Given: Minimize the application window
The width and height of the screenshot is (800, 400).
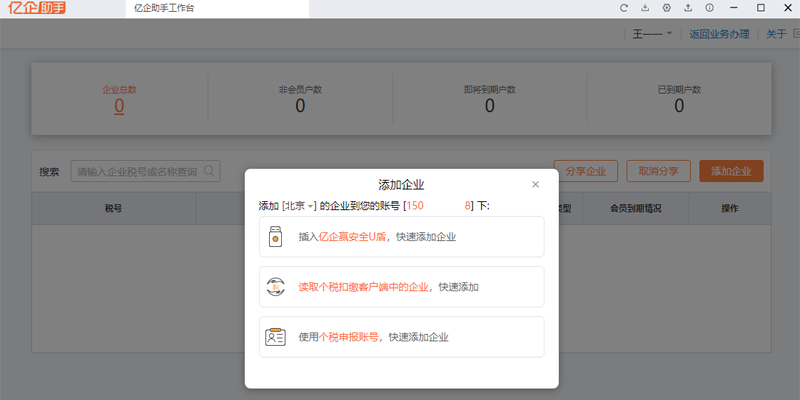Looking at the screenshot, I should pyautogui.click(x=734, y=8).
